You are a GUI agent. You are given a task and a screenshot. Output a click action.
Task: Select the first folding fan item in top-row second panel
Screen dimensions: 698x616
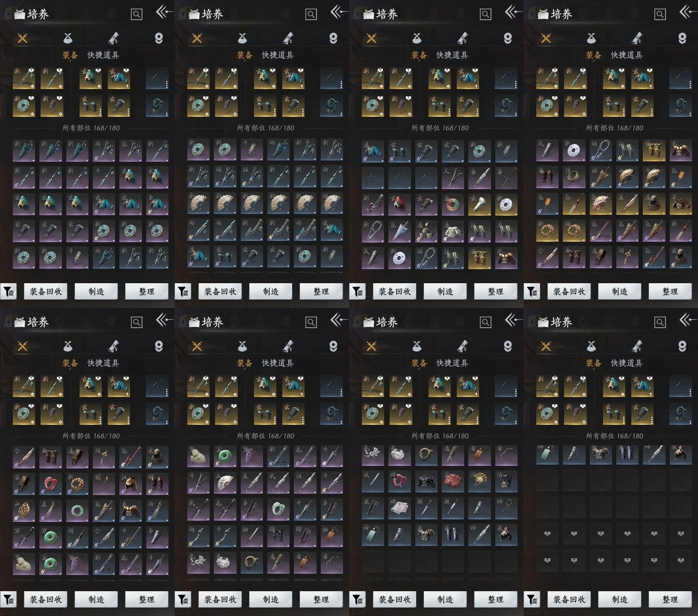(198, 204)
